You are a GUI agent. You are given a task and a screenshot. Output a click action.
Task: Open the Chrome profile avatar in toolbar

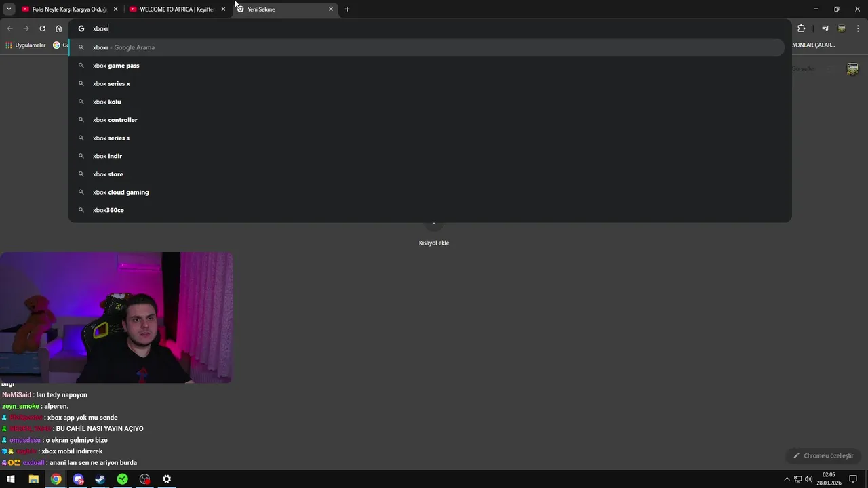(842, 28)
